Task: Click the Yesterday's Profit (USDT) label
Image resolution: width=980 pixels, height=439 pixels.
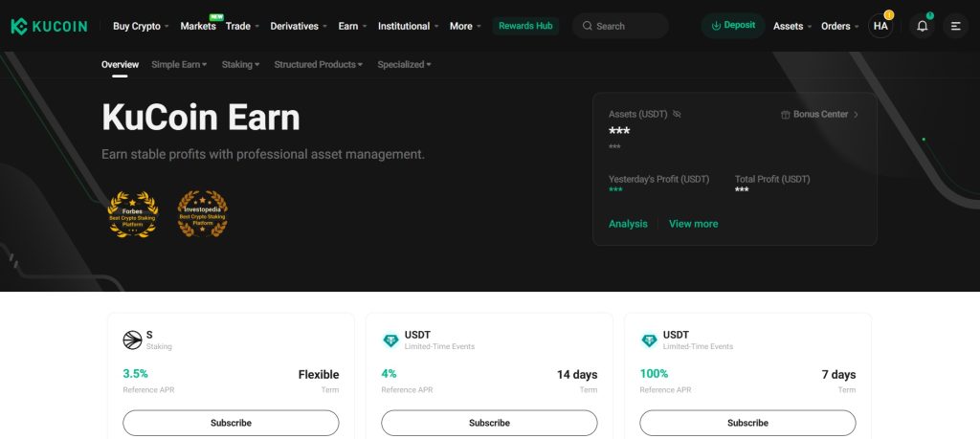Action: [658, 179]
